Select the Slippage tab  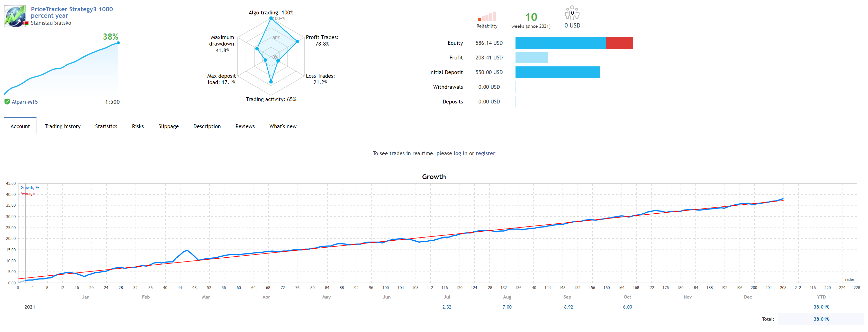168,126
